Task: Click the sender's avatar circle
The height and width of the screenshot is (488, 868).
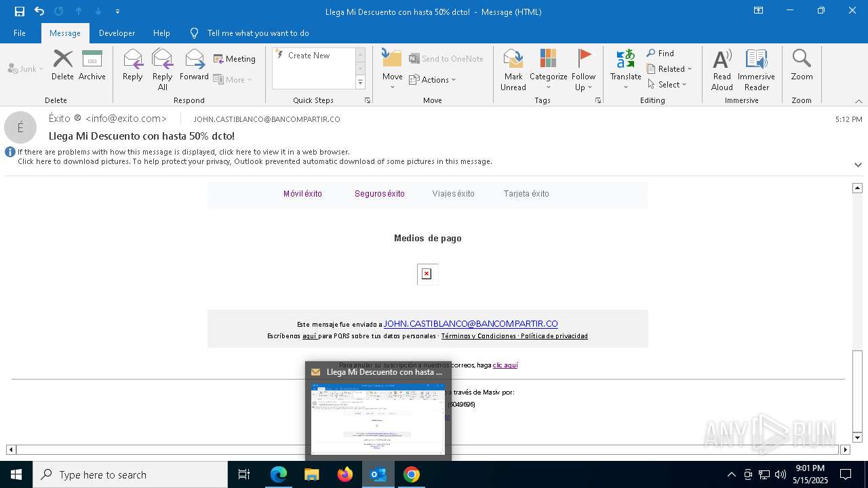Action: 20,127
